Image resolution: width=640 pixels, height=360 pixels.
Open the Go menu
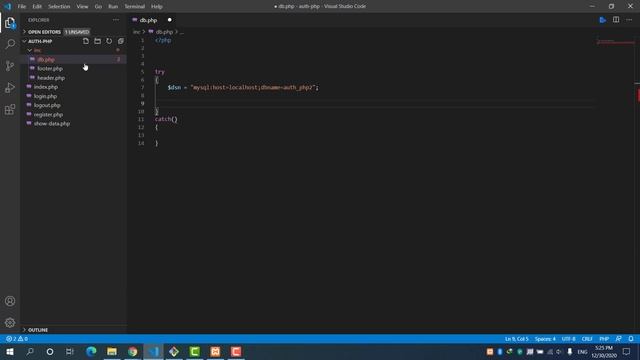pyautogui.click(x=98, y=7)
